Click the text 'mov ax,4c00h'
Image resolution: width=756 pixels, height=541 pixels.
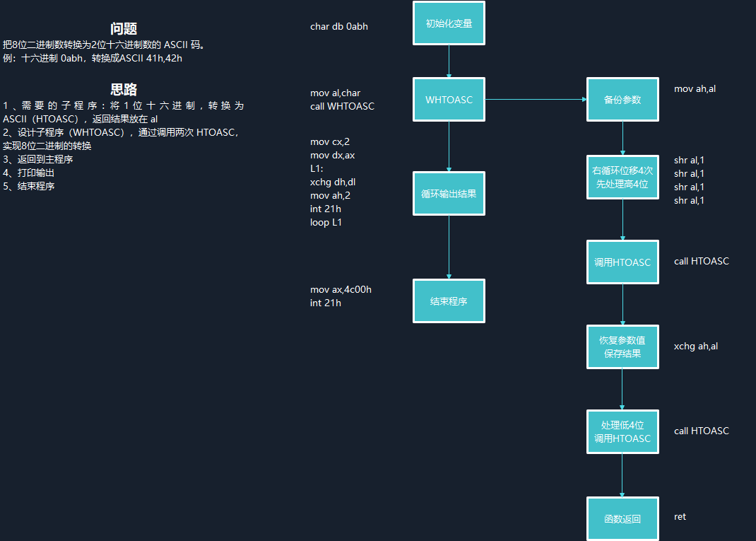[341, 289]
